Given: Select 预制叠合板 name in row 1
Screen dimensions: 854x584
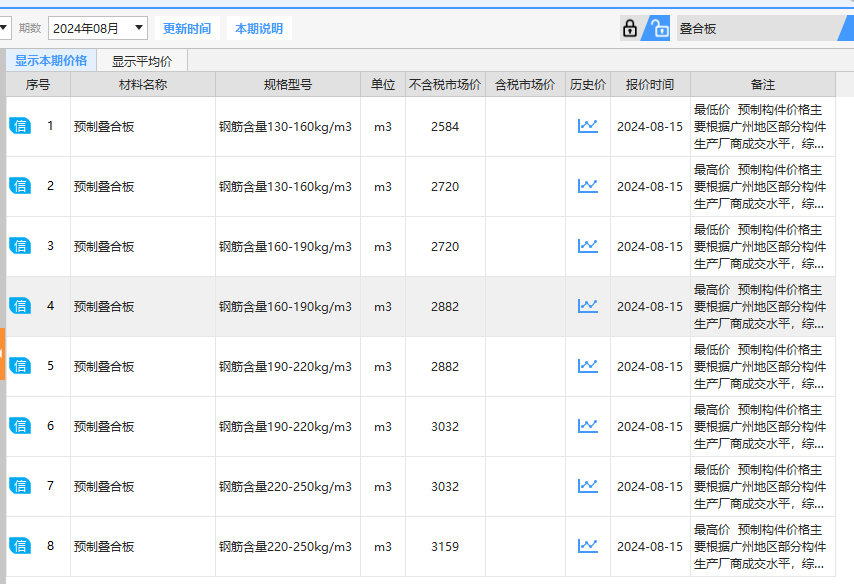Looking at the screenshot, I should (x=104, y=126).
